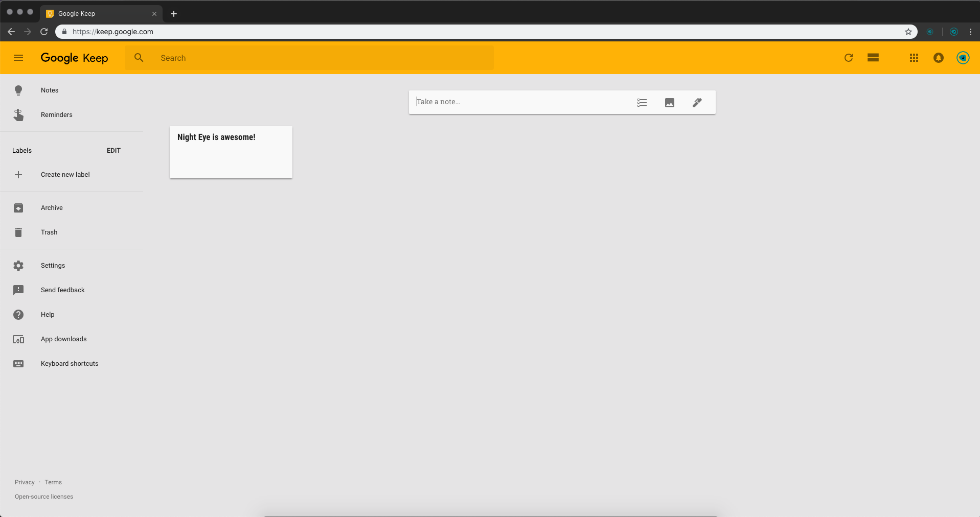Go back in browser history
The width and height of the screenshot is (980, 517).
(x=11, y=32)
